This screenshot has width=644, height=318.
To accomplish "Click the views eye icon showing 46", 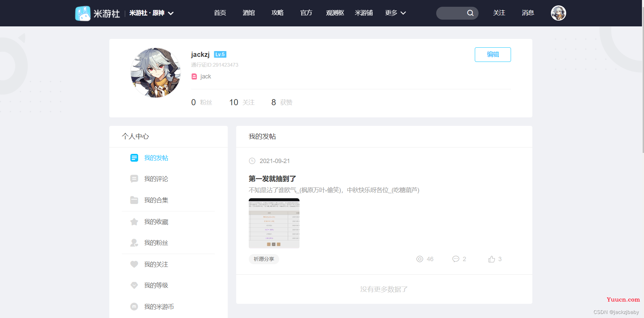I will 420,259.
